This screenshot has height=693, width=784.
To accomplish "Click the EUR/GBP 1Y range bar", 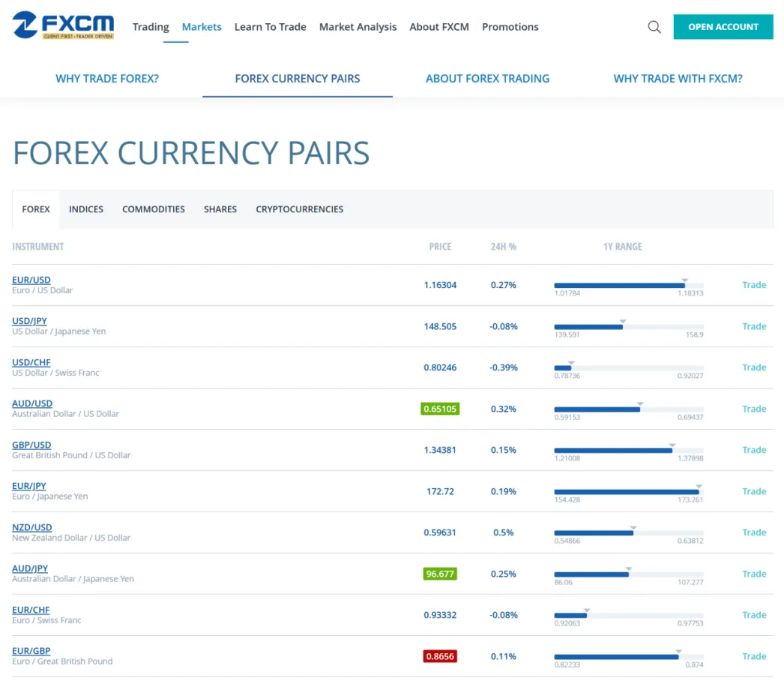I will pyautogui.click(x=629, y=657).
